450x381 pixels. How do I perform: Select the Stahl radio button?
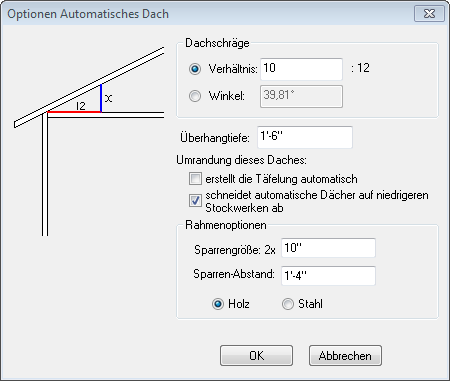288,304
